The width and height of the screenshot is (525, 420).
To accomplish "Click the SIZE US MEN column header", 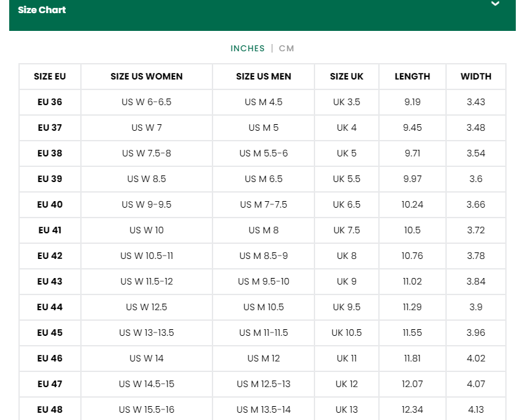I will click(x=263, y=76).
